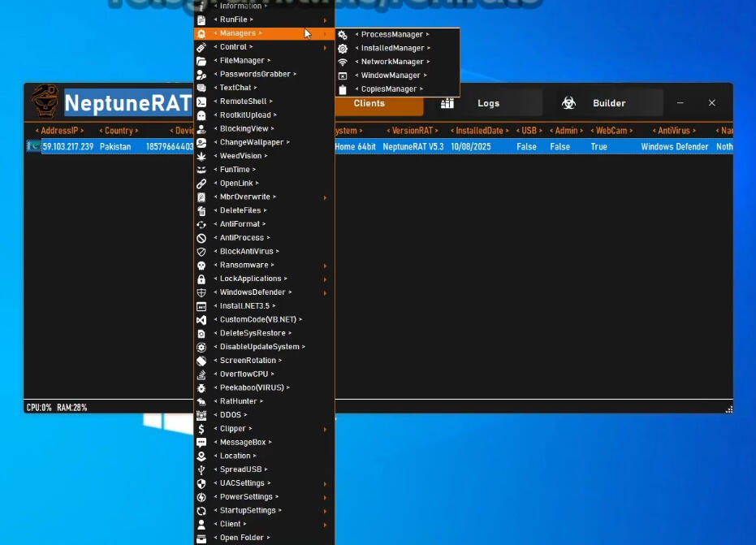Click the bug icon beside Peekaboo(VIRUS)
Image resolution: width=756 pixels, height=545 pixels.
coord(201,387)
